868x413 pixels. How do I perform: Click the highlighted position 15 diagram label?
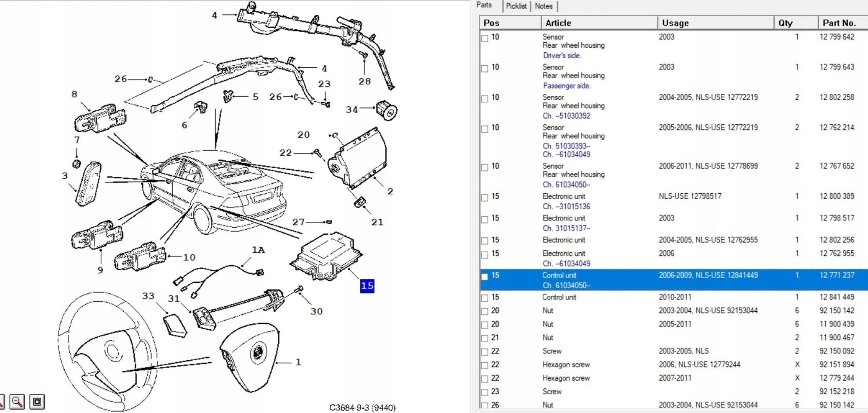click(367, 286)
